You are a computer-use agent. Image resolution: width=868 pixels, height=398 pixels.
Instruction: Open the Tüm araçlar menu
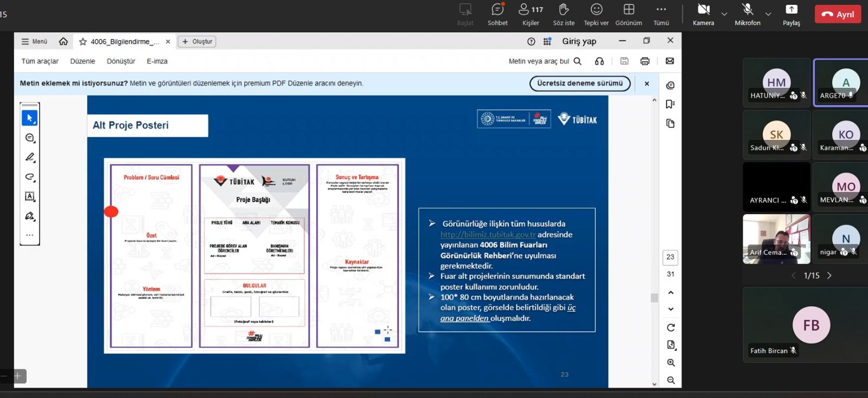click(40, 61)
